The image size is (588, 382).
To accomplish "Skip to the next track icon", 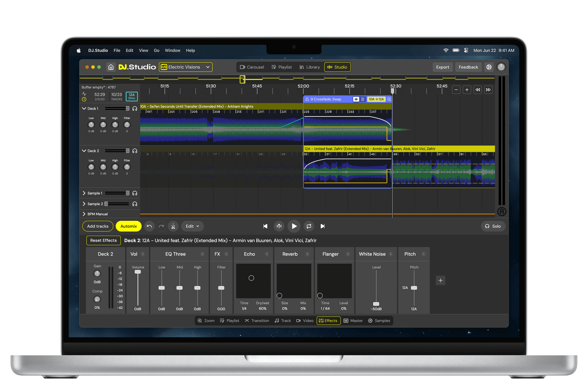I will pyautogui.click(x=323, y=226).
